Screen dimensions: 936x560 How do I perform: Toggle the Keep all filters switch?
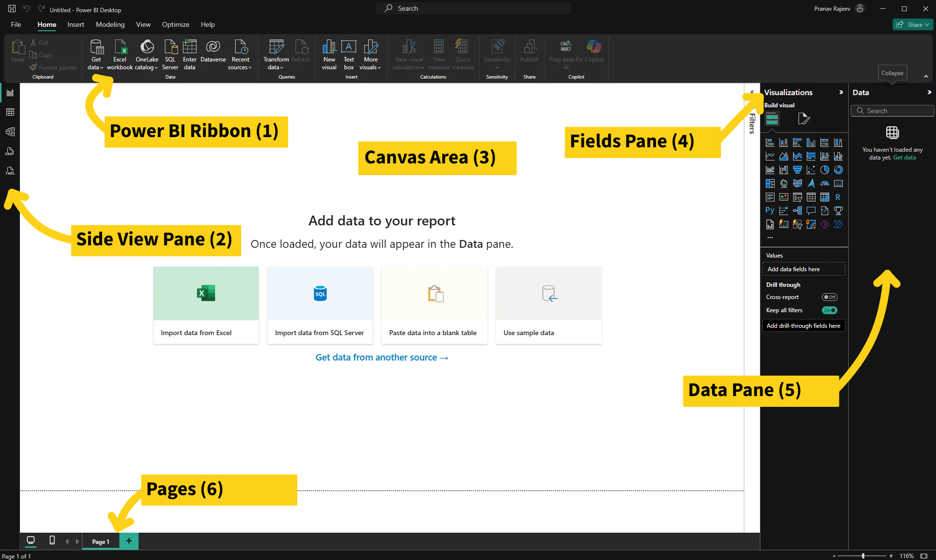click(x=829, y=310)
